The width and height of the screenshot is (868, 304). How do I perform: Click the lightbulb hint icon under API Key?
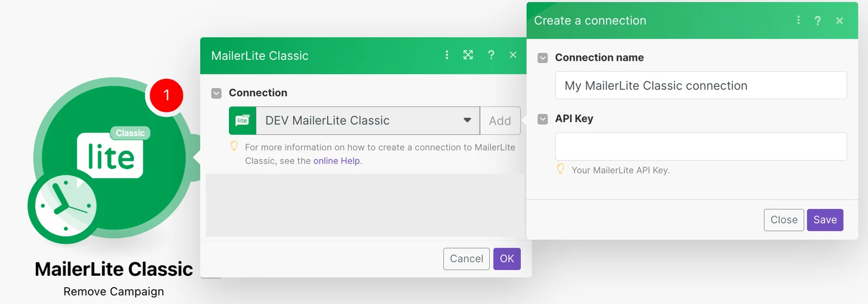tap(560, 169)
